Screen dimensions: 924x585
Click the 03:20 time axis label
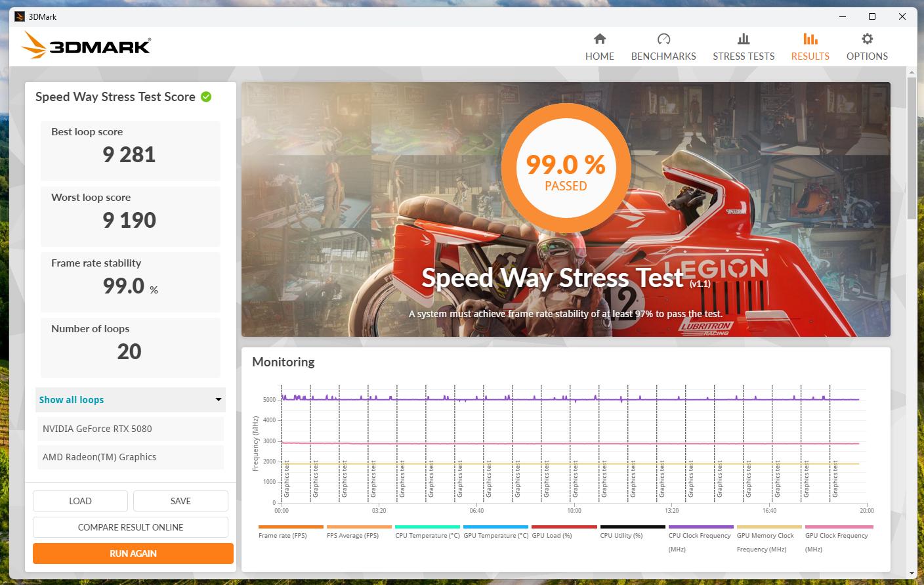(379, 510)
